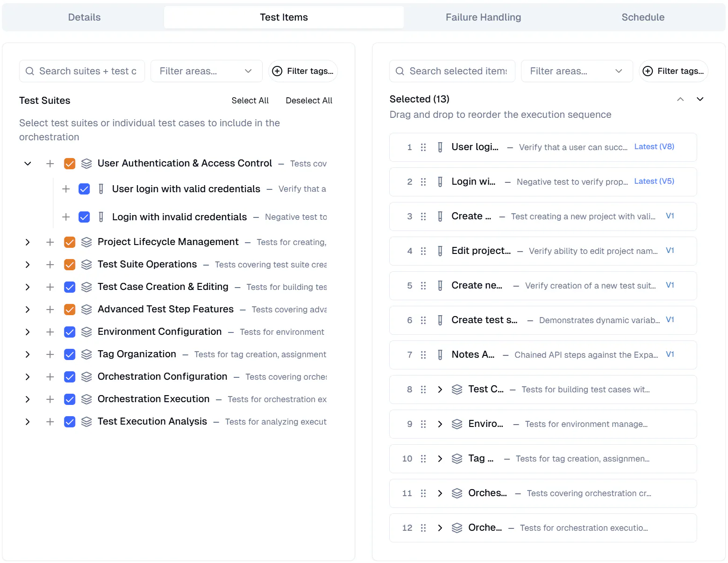Toggle the Advanced Test Step Features checkbox
This screenshot has width=728, height=563.
click(70, 310)
